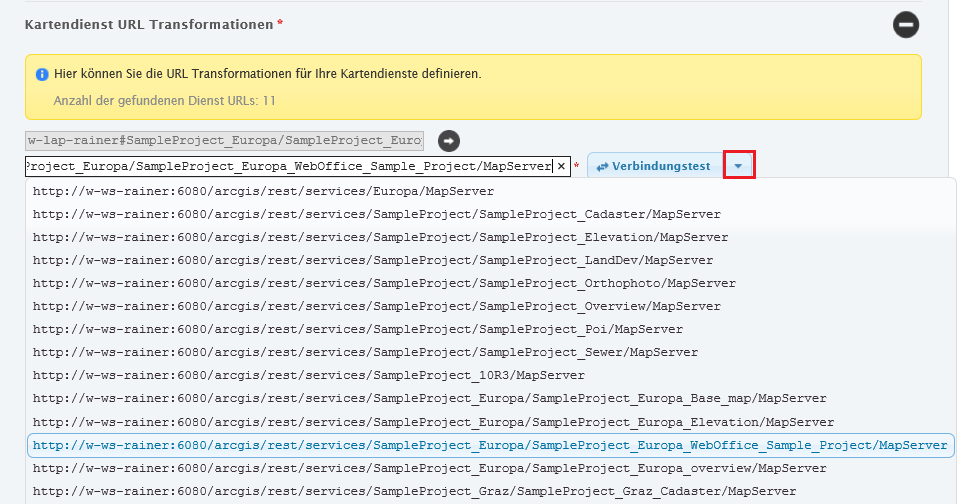The image size is (968, 504).
Task: Choose the SampleProject_Sewer/MapServer URL
Action: pos(491,352)
